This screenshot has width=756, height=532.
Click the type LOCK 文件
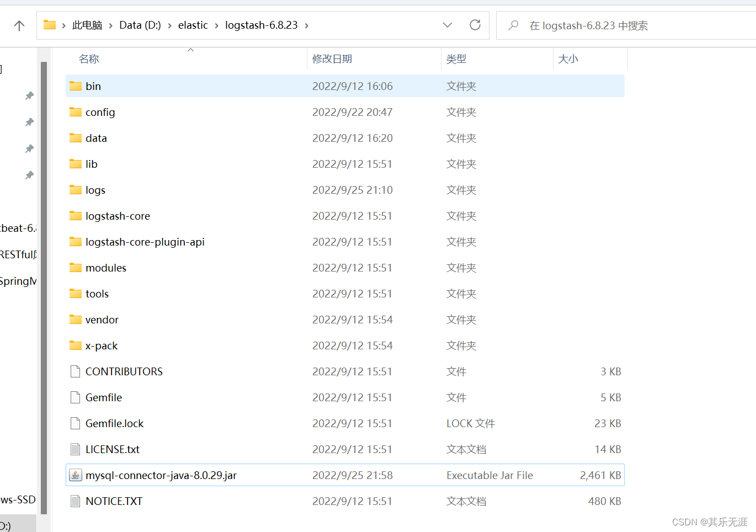pyautogui.click(x=471, y=423)
